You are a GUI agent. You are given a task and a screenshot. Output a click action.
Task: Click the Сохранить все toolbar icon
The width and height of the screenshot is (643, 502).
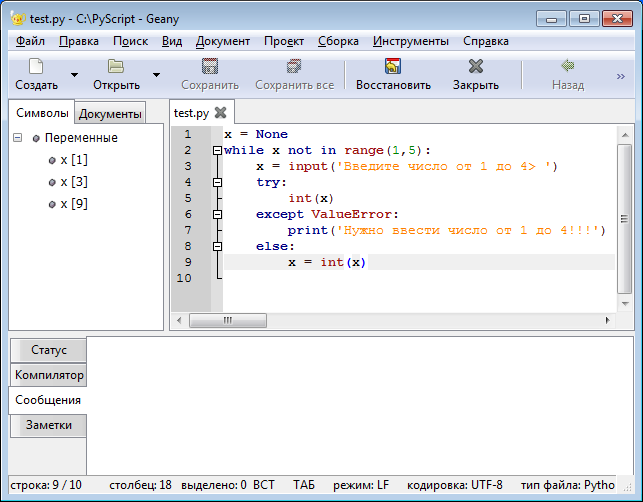tap(294, 67)
